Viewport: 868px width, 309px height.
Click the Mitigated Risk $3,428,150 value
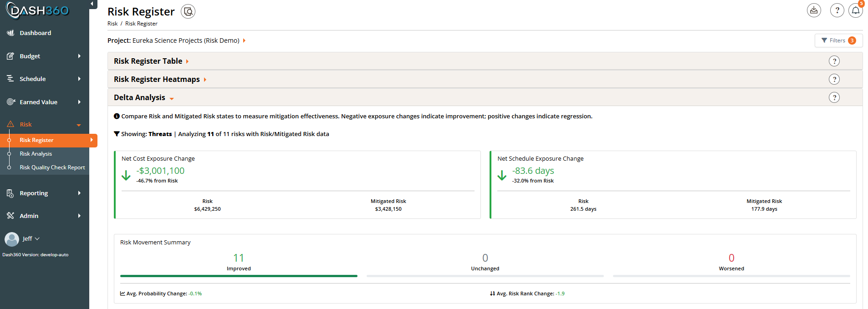coord(388,209)
